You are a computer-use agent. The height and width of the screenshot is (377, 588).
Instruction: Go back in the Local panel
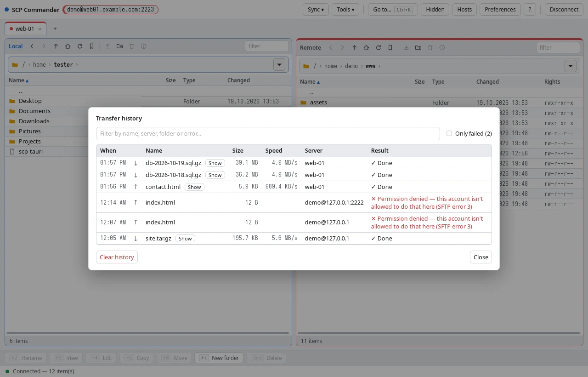coord(32,46)
